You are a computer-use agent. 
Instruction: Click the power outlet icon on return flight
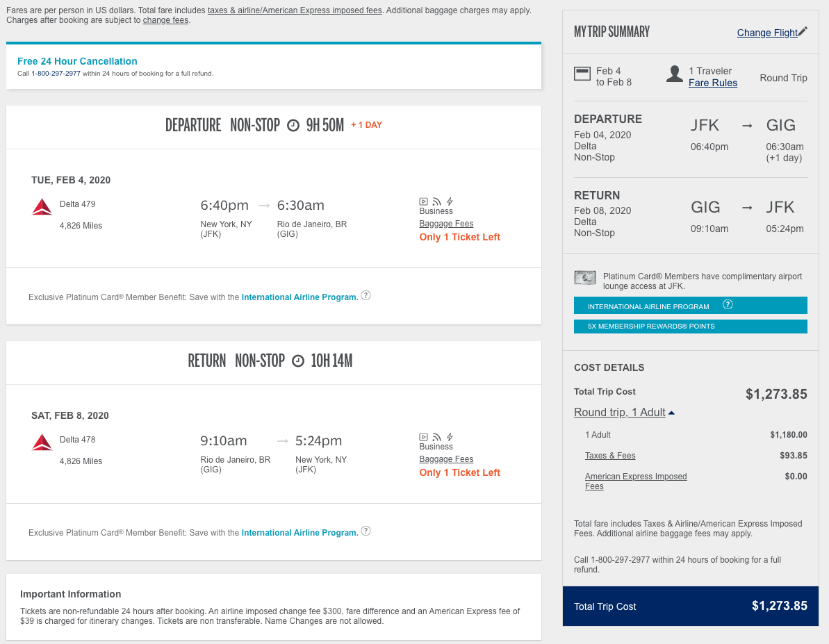450,437
